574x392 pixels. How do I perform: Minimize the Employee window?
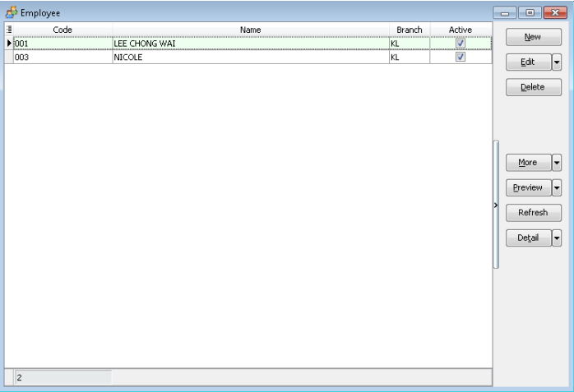click(x=505, y=13)
